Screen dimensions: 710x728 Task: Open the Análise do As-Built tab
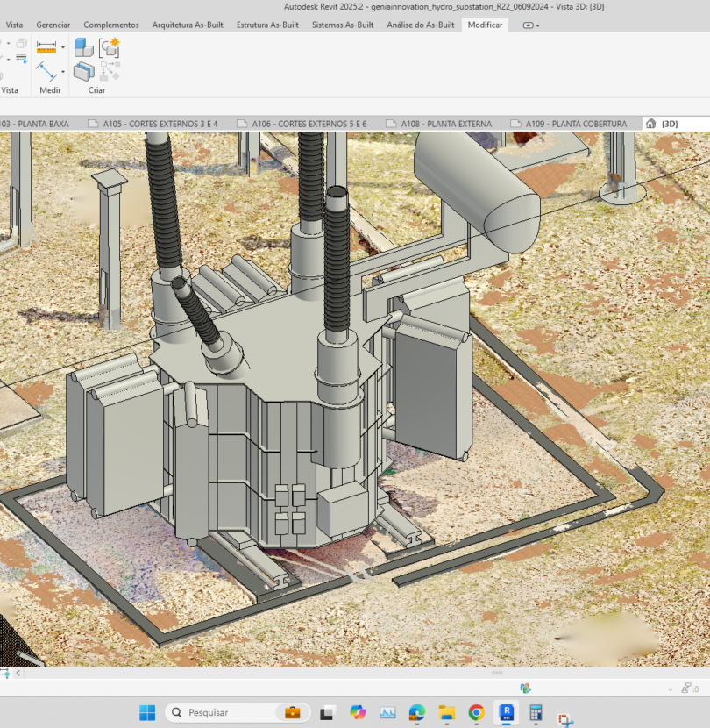(421, 25)
